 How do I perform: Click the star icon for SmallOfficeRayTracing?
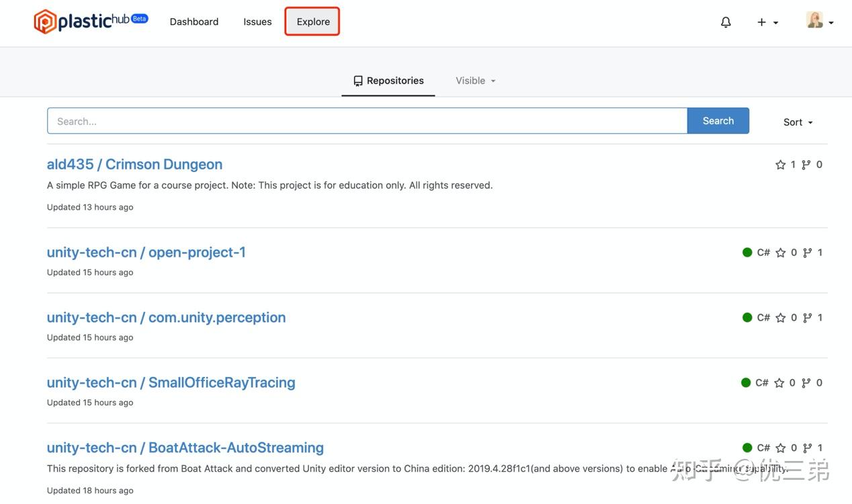coord(779,383)
